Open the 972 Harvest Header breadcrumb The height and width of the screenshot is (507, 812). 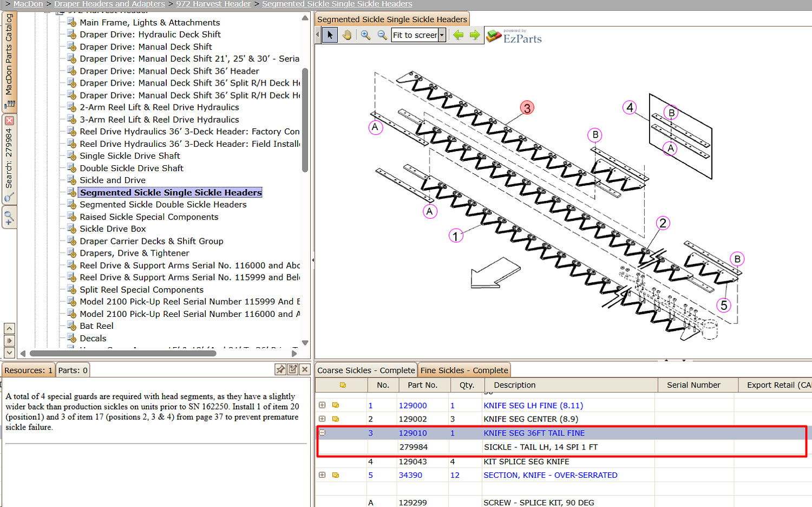click(213, 4)
